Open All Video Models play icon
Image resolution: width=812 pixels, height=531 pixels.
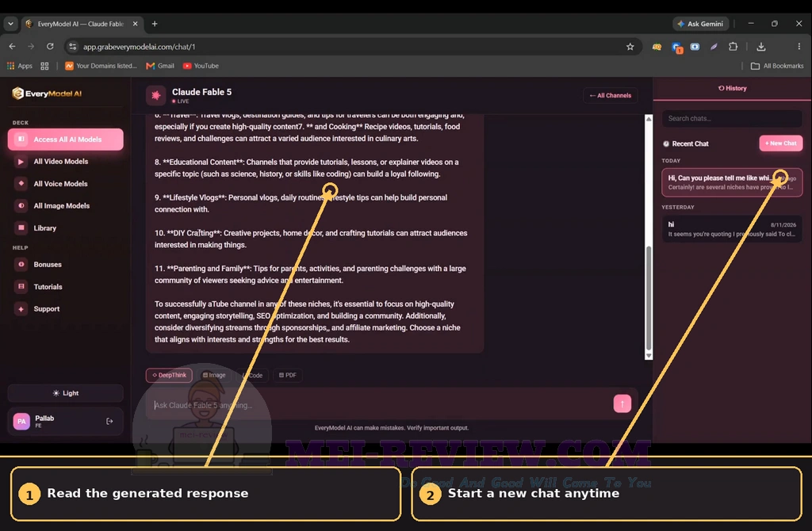[21, 162]
